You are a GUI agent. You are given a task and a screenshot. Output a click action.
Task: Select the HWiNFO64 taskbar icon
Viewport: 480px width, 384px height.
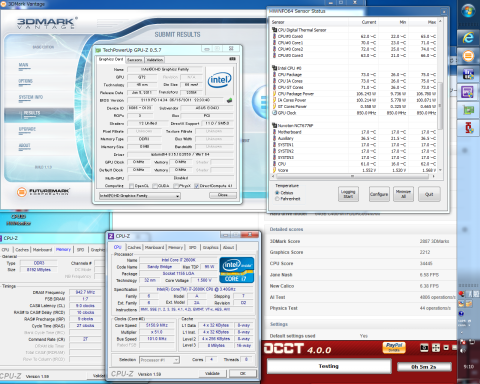tap(468, 74)
